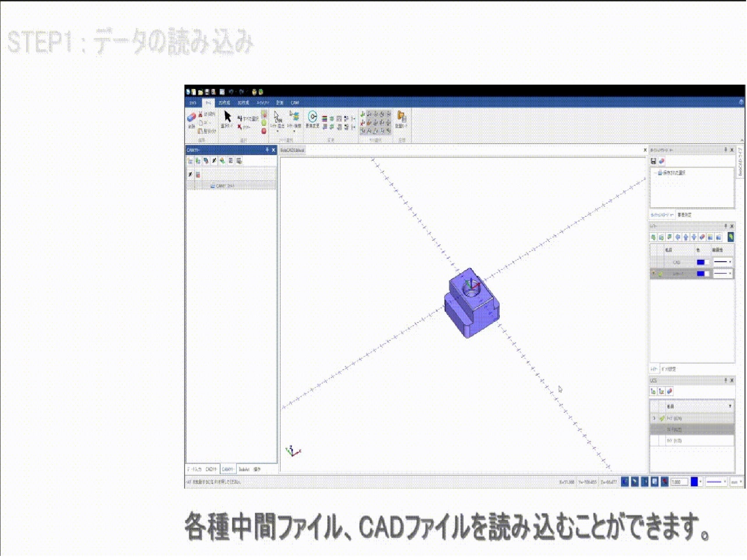Click the first icon in the UCS toolbar
This screenshot has width=747, height=560.
pyautogui.click(x=653, y=392)
